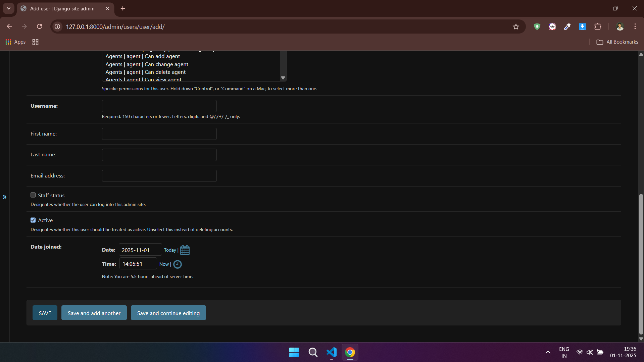
Task: Click the Username input field
Action: (x=159, y=106)
